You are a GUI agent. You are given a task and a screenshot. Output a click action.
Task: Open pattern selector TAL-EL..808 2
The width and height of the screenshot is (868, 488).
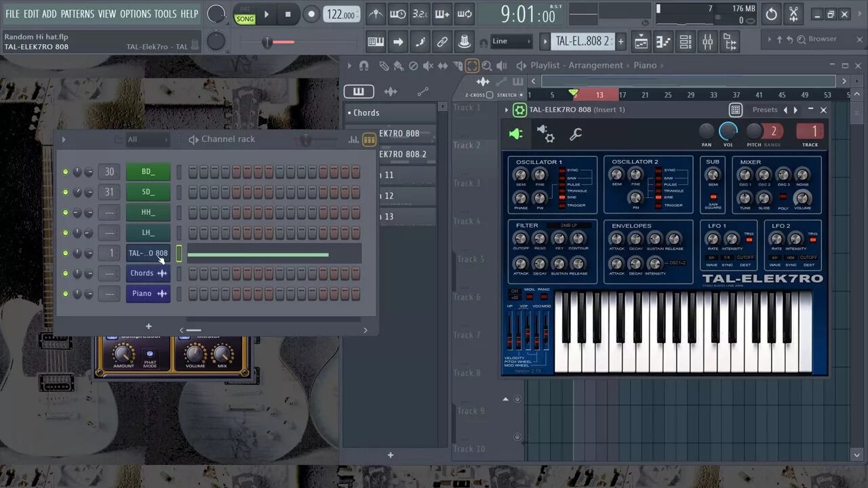[x=582, y=41]
